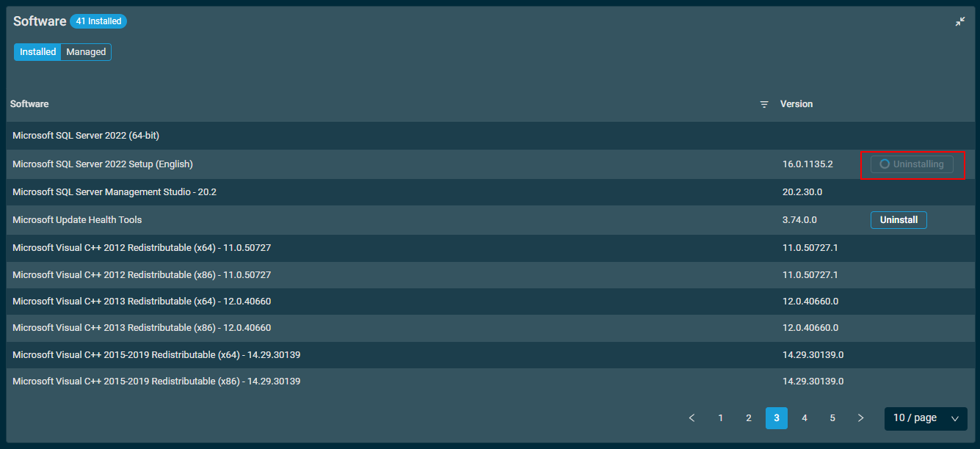Image resolution: width=980 pixels, height=449 pixels.
Task: Select current page 3
Action: click(x=776, y=418)
